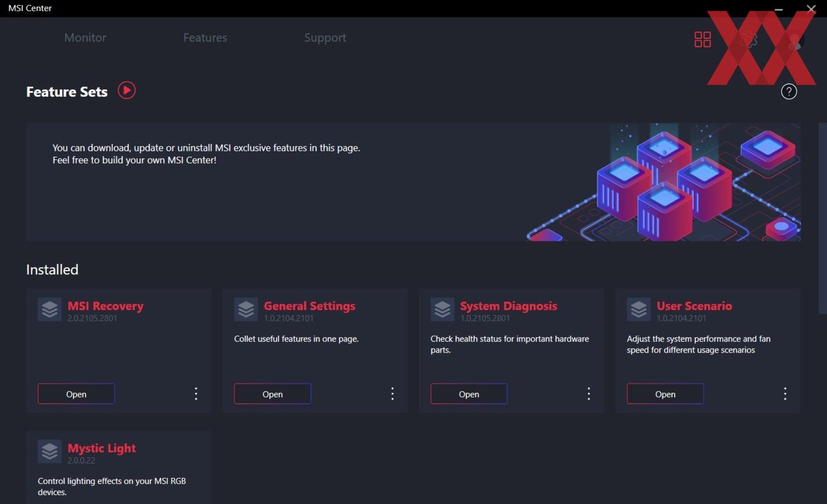Image resolution: width=827 pixels, height=504 pixels.
Task: Open the help question mark icon
Action: (x=789, y=92)
